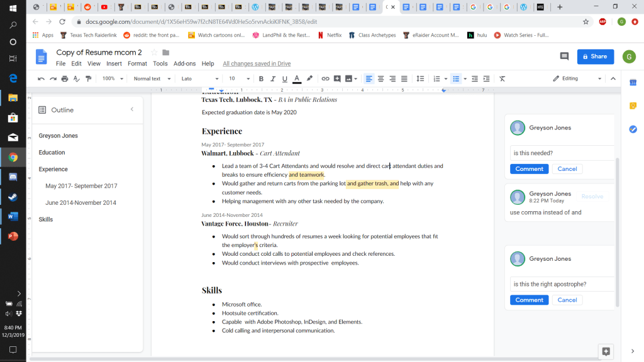Click the Clear formatting icon

(502, 79)
